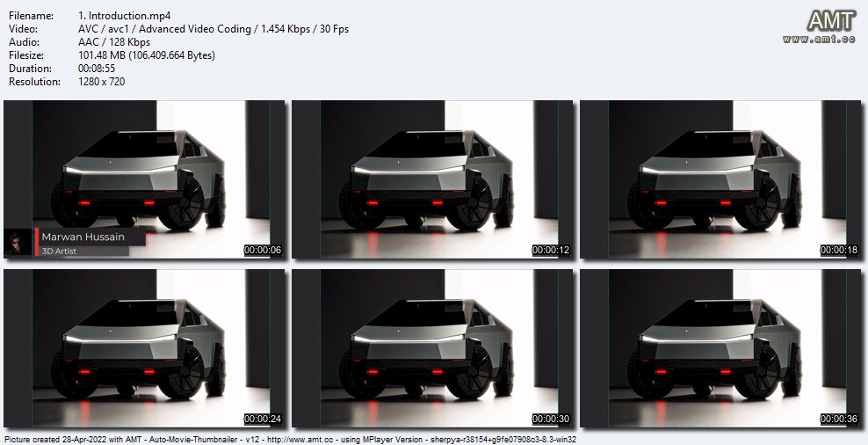Click the resolution value 1280 x 720
Screen dimensions: 868x445
(102, 82)
